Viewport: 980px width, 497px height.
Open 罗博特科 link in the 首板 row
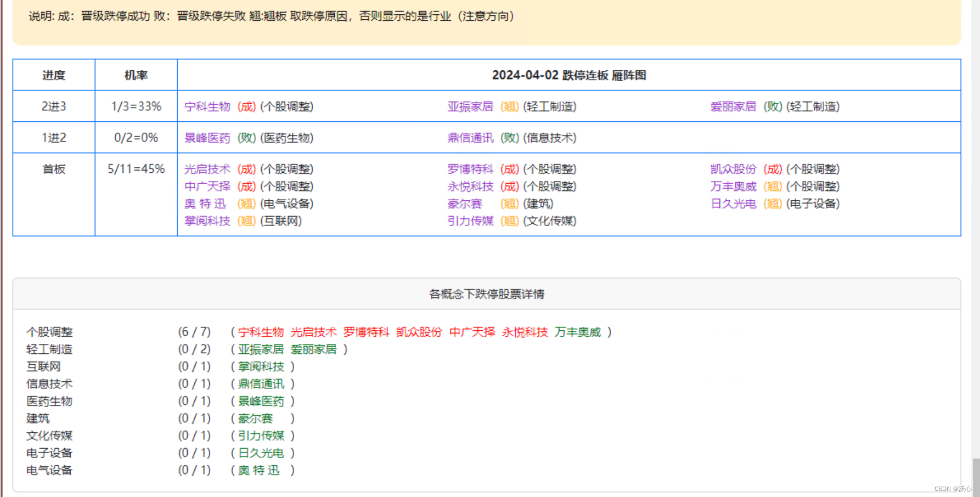pyautogui.click(x=470, y=169)
